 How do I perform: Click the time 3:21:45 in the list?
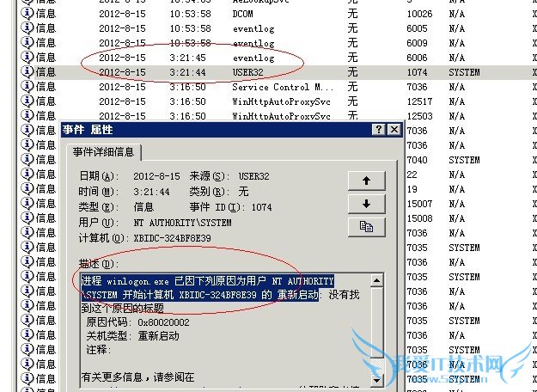click(x=187, y=58)
